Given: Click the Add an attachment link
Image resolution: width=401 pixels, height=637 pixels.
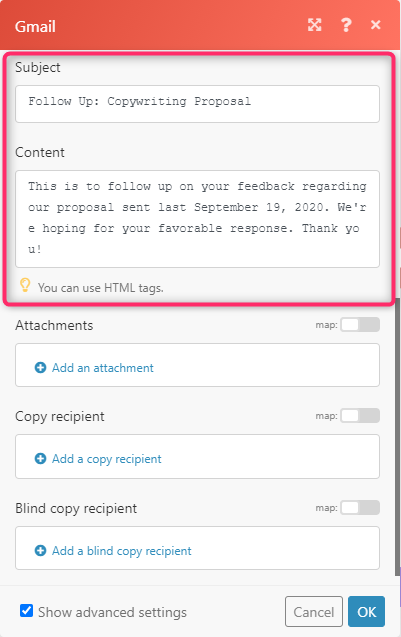Looking at the screenshot, I should click(x=103, y=368).
